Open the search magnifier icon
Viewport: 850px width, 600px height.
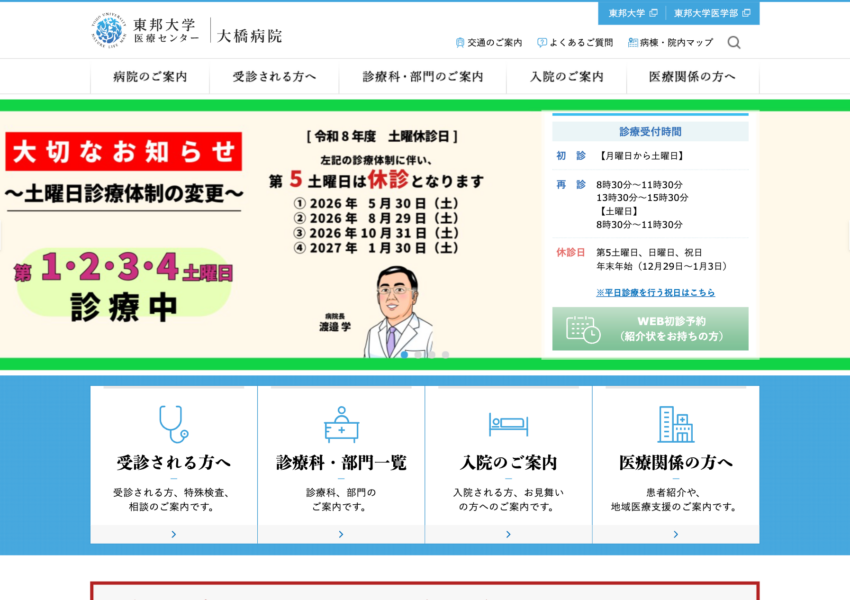point(733,42)
